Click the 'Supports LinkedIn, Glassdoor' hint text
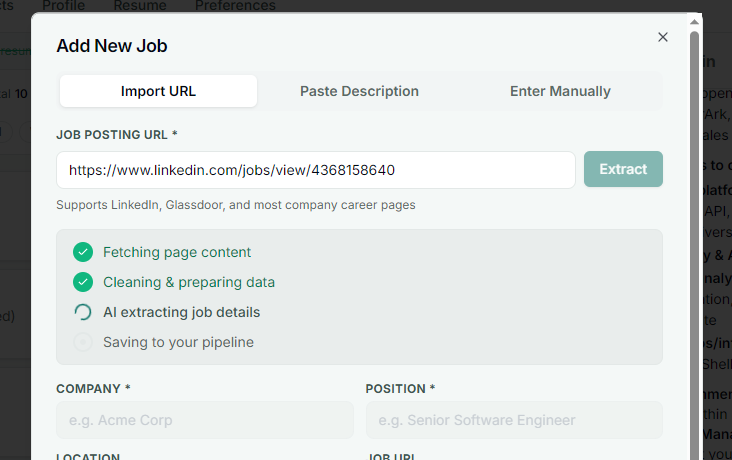The image size is (732, 460). (x=236, y=205)
